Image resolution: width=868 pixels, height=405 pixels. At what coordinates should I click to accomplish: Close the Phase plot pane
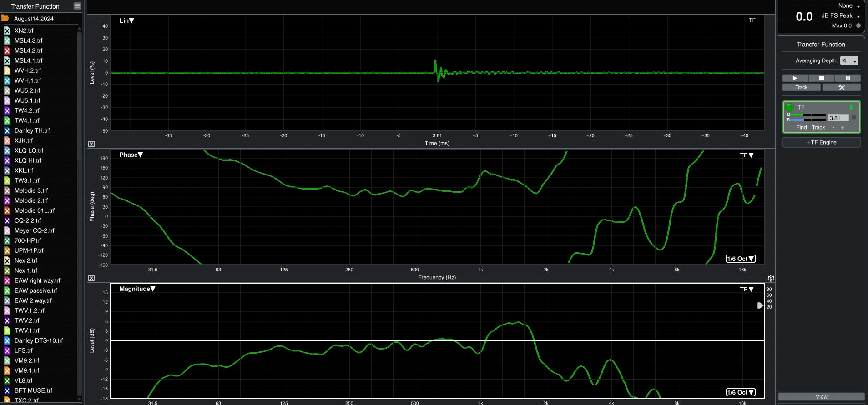tap(91, 278)
